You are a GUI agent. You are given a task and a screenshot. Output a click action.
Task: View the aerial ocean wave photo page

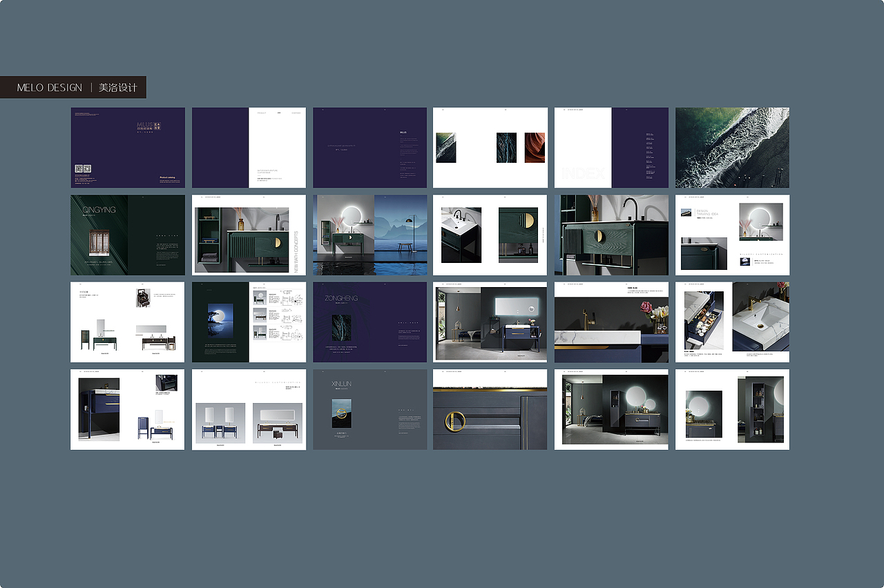point(732,148)
